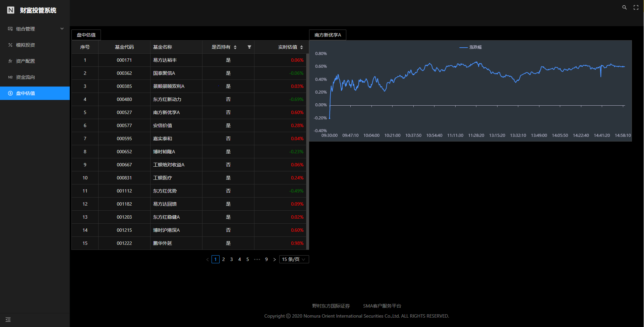Viewport: 644px width, 327px height.
Task: Switch to the 南方新优享A chart tab
Action: pyautogui.click(x=328, y=35)
